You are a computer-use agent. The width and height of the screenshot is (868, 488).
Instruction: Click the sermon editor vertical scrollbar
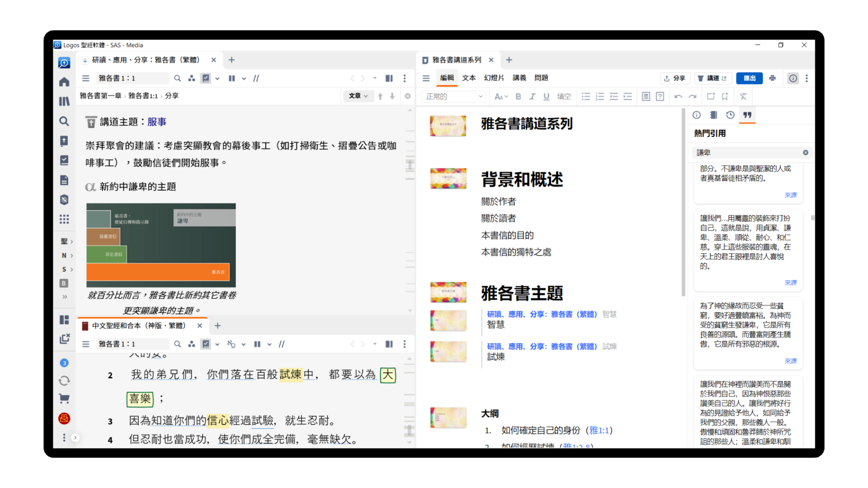coord(683,202)
